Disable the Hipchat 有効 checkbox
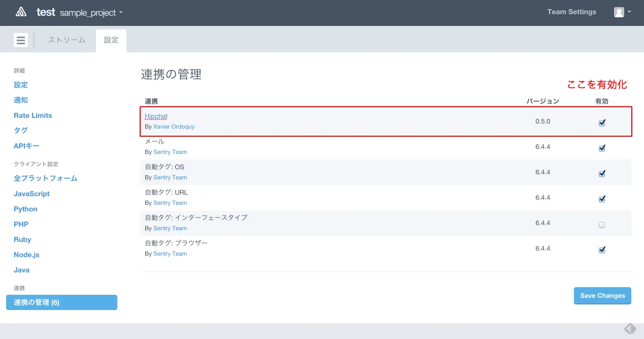This screenshot has height=339, width=644. [602, 122]
